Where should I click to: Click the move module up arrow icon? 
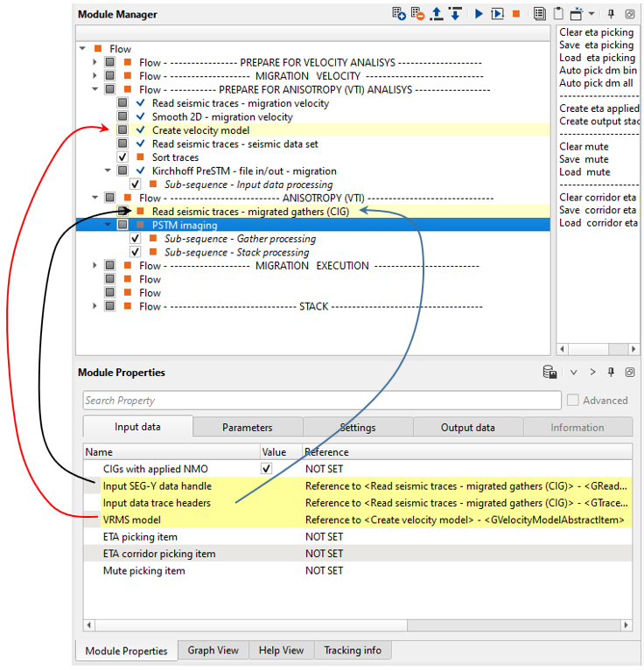437,14
